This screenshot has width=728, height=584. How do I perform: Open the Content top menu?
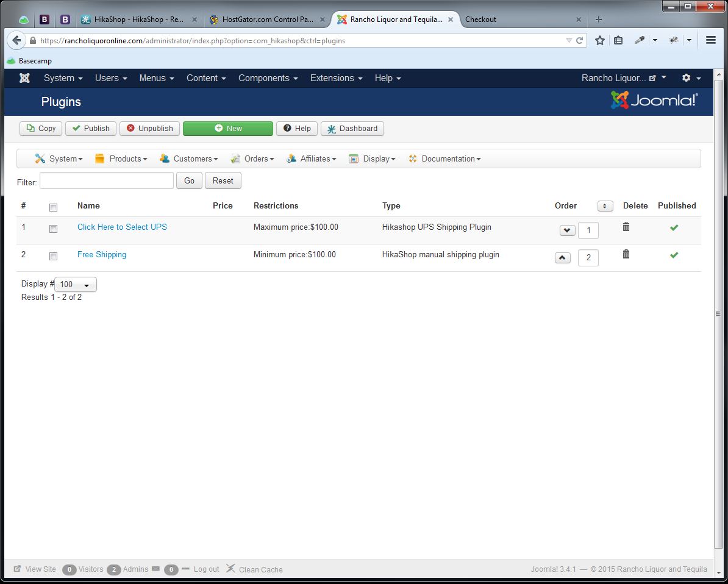(206, 78)
